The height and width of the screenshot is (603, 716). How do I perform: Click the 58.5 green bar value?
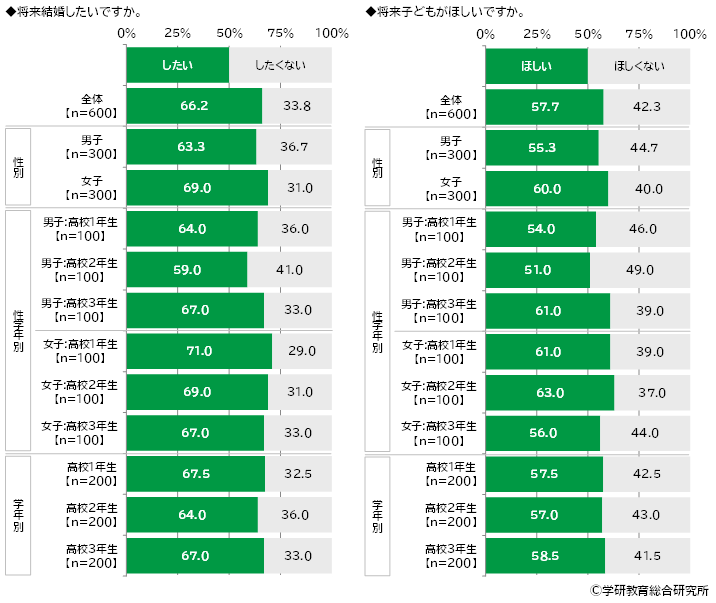[x=545, y=555]
